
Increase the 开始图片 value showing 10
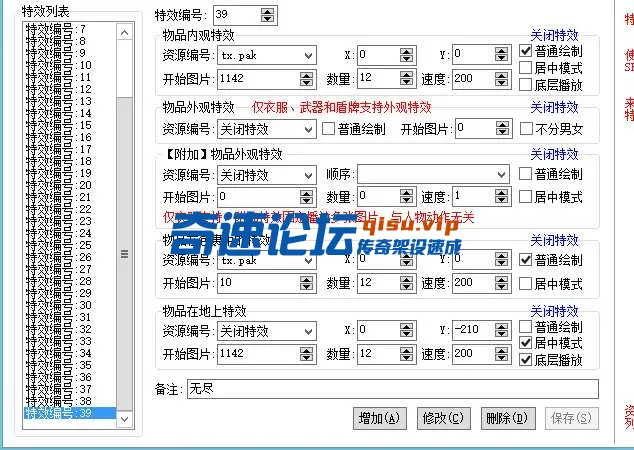[306, 279]
